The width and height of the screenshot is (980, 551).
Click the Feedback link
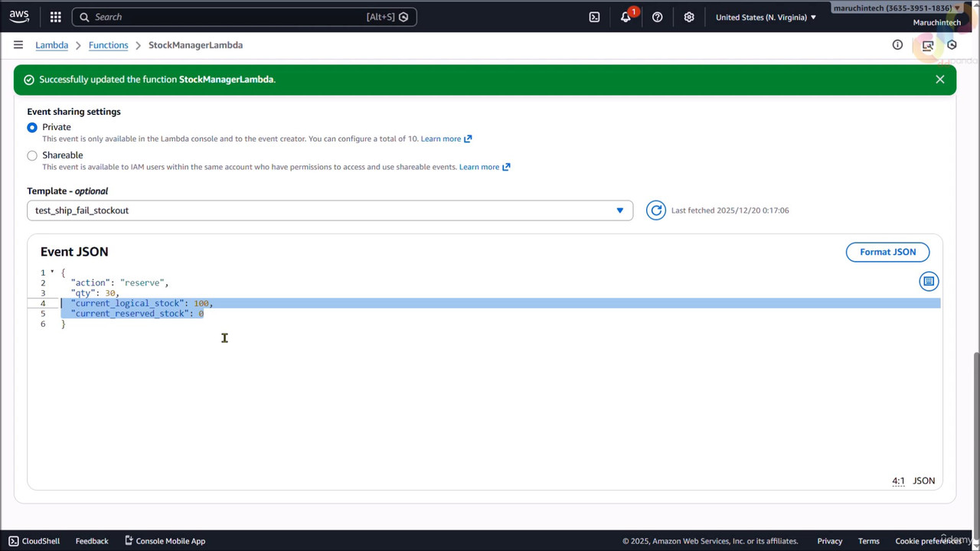point(92,541)
